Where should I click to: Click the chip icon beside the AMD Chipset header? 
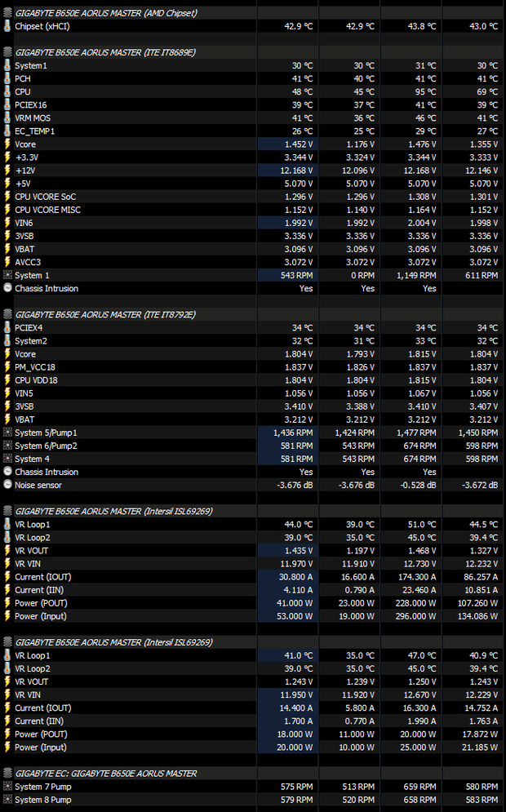pyautogui.click(x=7, y=13)
